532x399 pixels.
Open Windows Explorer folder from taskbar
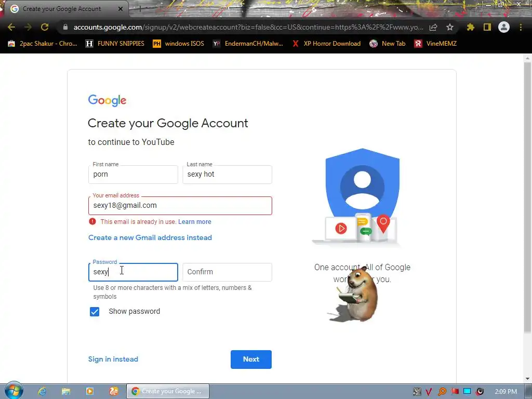[66, 391]
